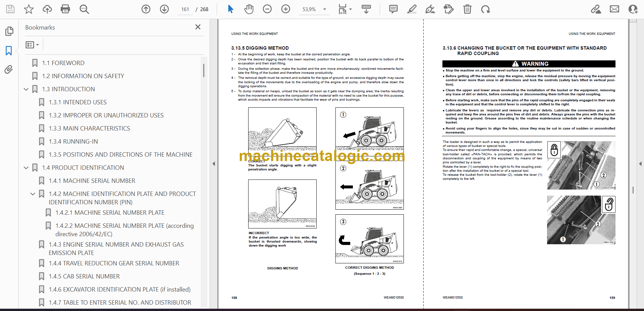This screenshot has width=644, height=311.
Task: Toggle the Bookmarks panel icon
Action: 9,51
